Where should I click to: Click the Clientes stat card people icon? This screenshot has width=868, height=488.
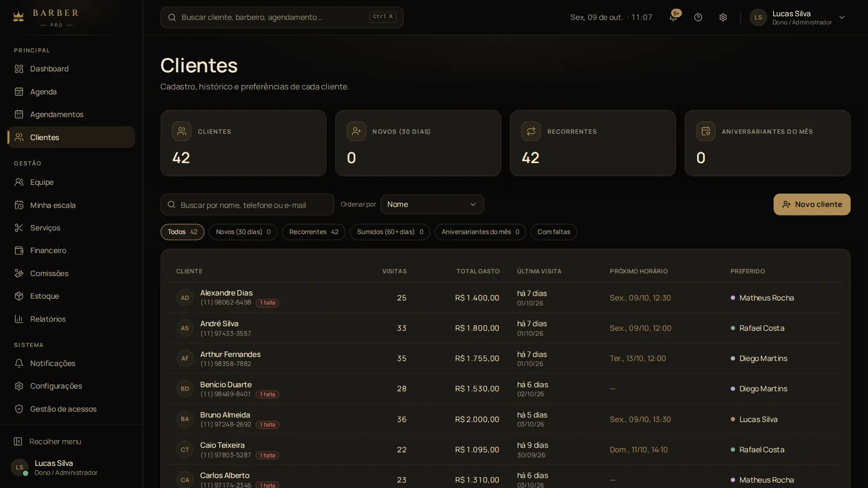pos(182,131)
